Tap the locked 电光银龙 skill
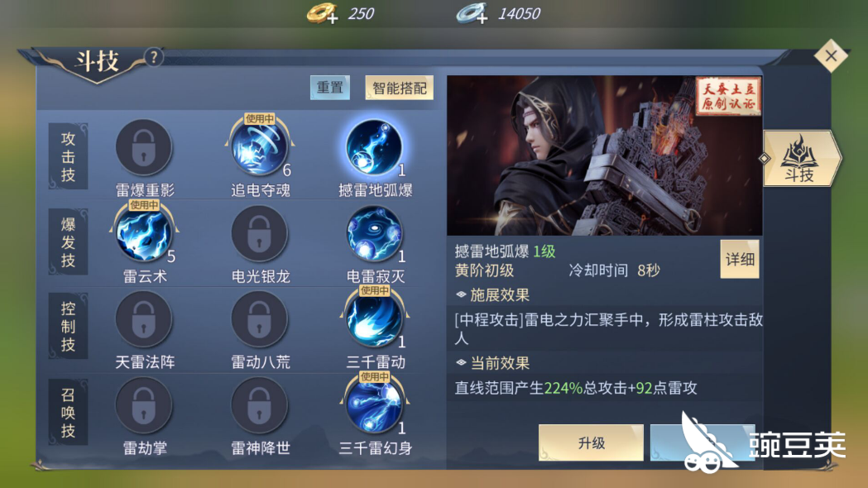Viewport: 868px width, 488px height. click(259, 234)
